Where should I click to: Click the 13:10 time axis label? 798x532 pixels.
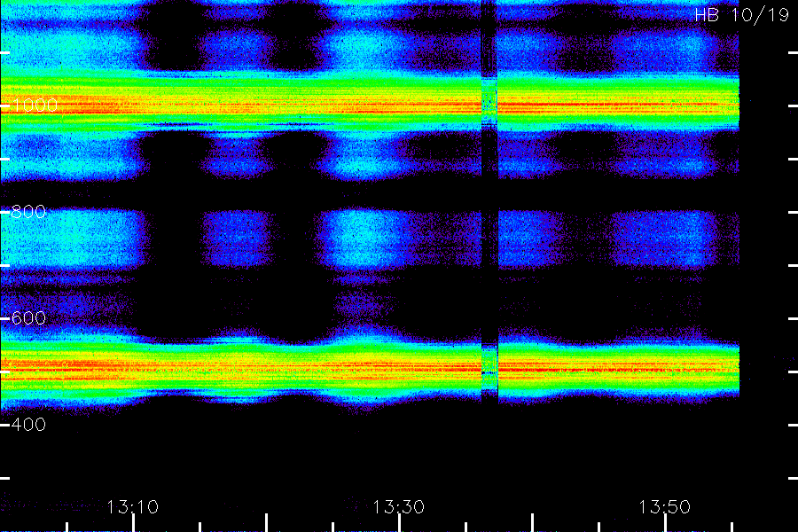(133, 507)
